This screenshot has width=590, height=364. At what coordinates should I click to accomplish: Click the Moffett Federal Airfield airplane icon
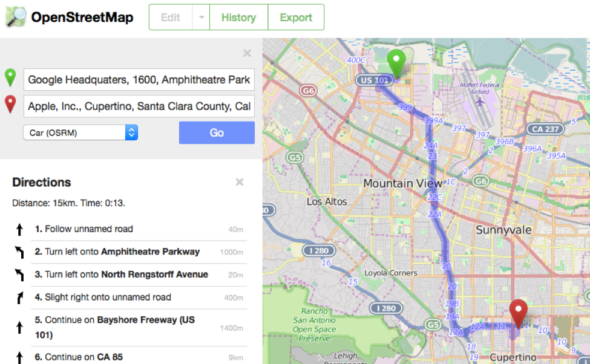(480, 102)
